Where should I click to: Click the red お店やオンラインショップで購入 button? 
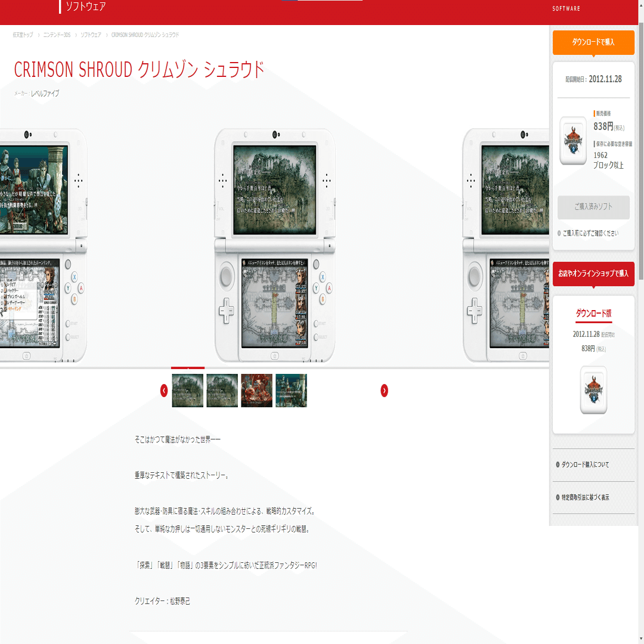pyautogui.click(x=593, y=274)
